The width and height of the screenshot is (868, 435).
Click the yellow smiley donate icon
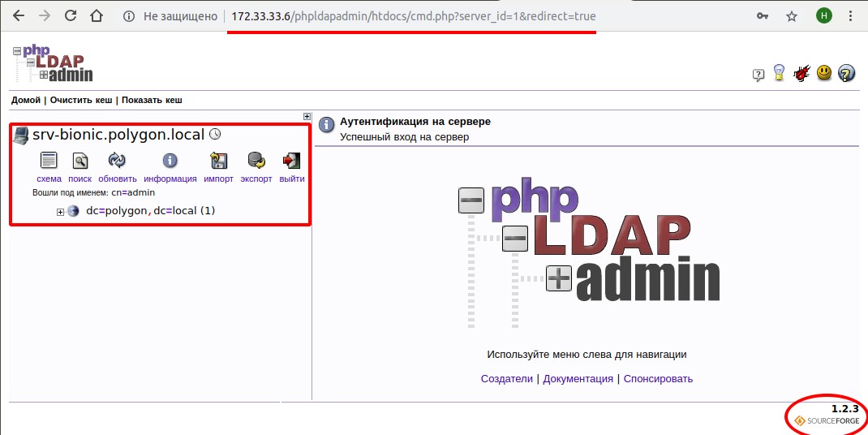point(824,72)
